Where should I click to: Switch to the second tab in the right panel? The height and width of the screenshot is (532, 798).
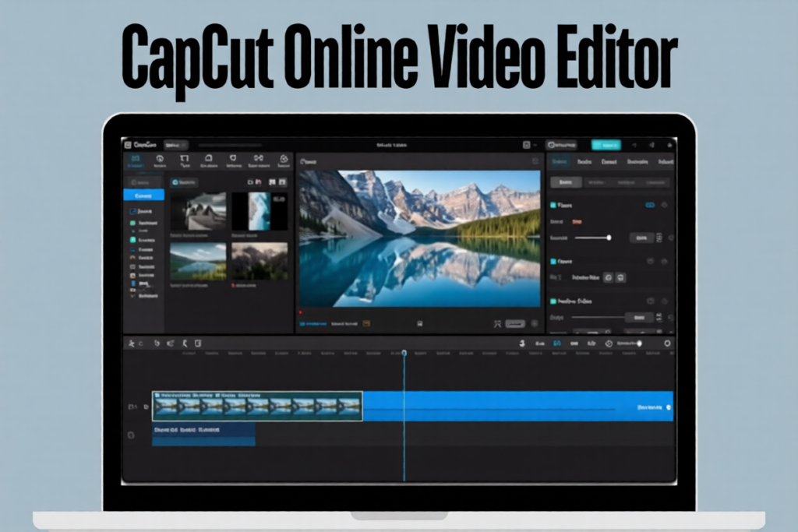pyautogui.click(x=583, y=162)
